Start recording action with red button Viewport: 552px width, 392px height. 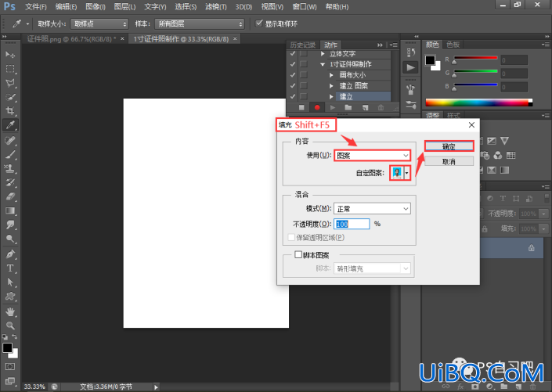pos(317,107)
